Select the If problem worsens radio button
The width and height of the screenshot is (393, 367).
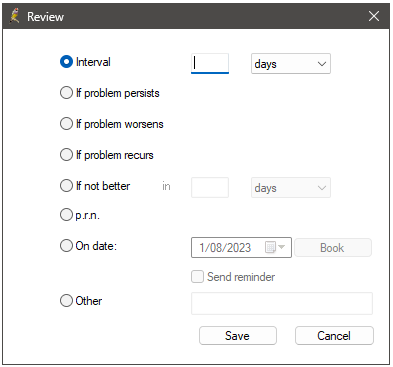point(66,124)
